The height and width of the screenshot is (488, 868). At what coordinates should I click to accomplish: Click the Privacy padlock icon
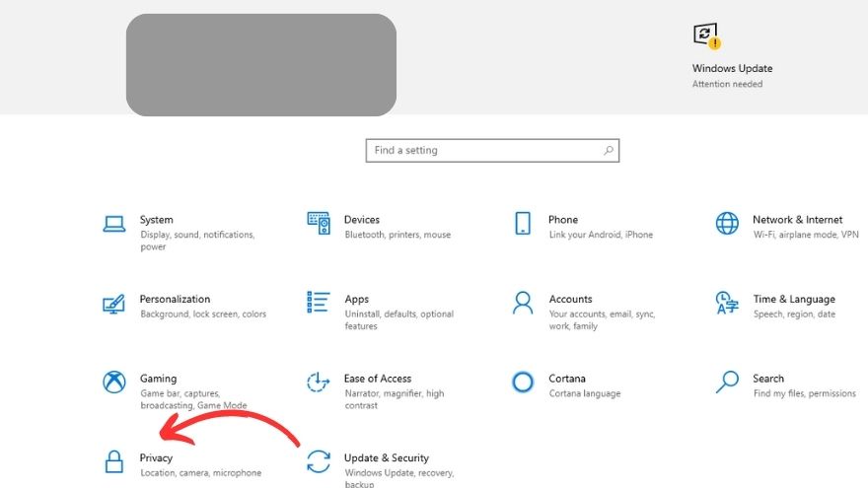tap(114, 461)
